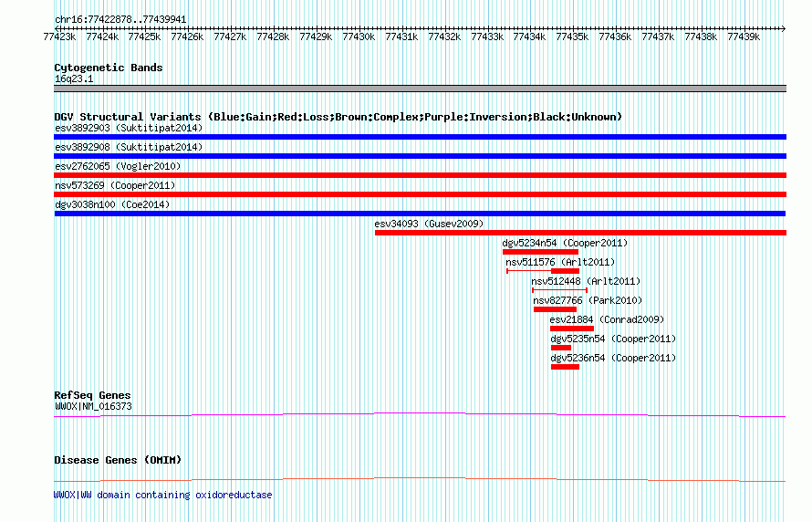Select the RefSeq Genes track heading

(x=93, y=396)
